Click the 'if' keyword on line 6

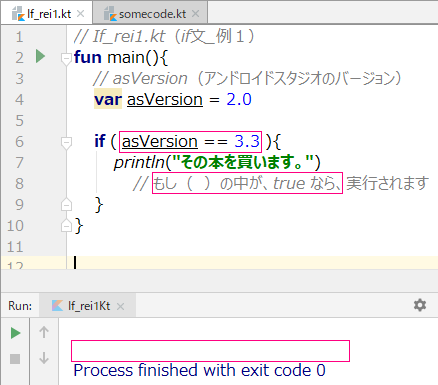coord(100,141)
